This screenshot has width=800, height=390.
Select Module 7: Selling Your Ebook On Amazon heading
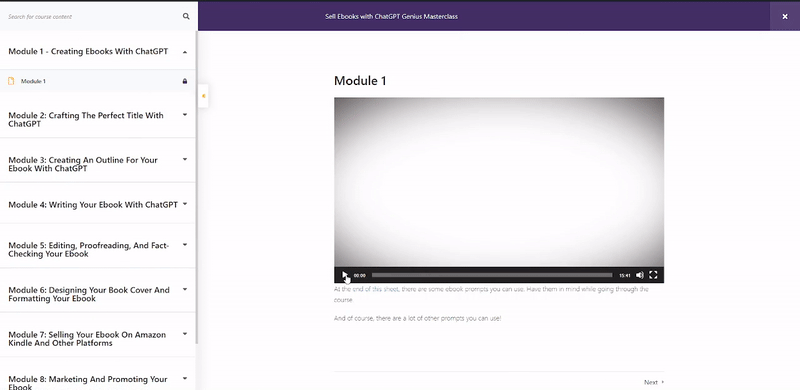click(x=87, y=339)
